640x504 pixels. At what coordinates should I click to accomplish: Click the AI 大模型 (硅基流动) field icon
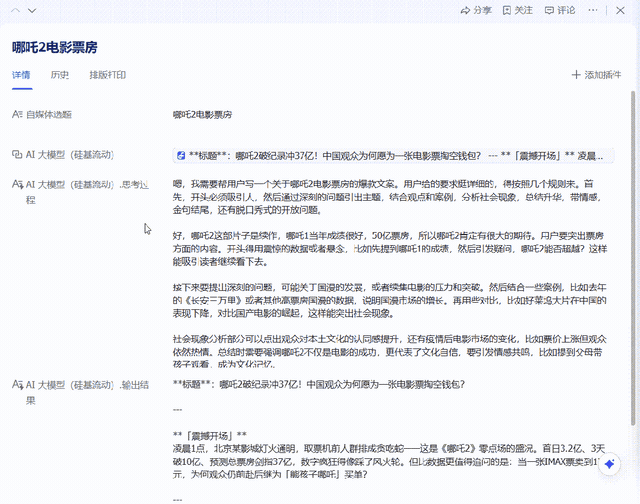(x=17, y=155)
